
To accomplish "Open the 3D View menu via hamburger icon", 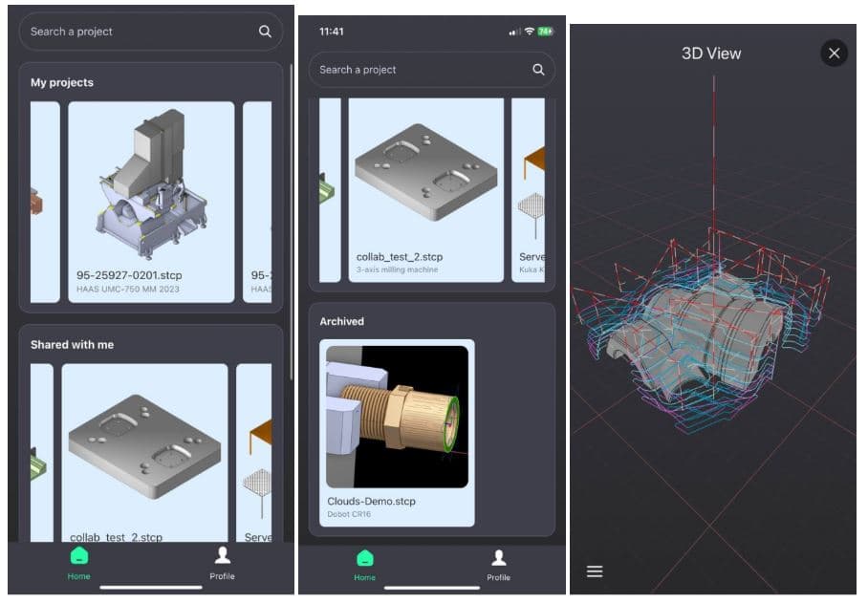I will [x=595, y=571].
